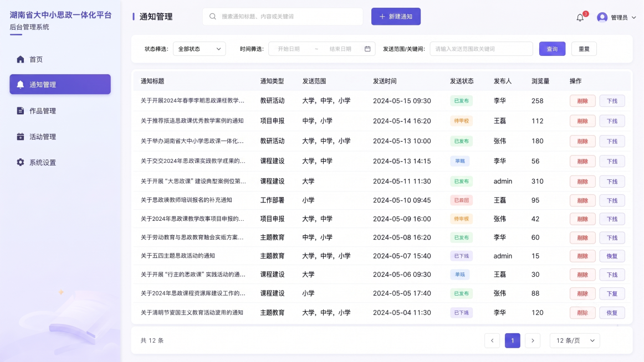Focus the 发送范围 keyword input field
The image size is (644, 362).
click(482, 49)
